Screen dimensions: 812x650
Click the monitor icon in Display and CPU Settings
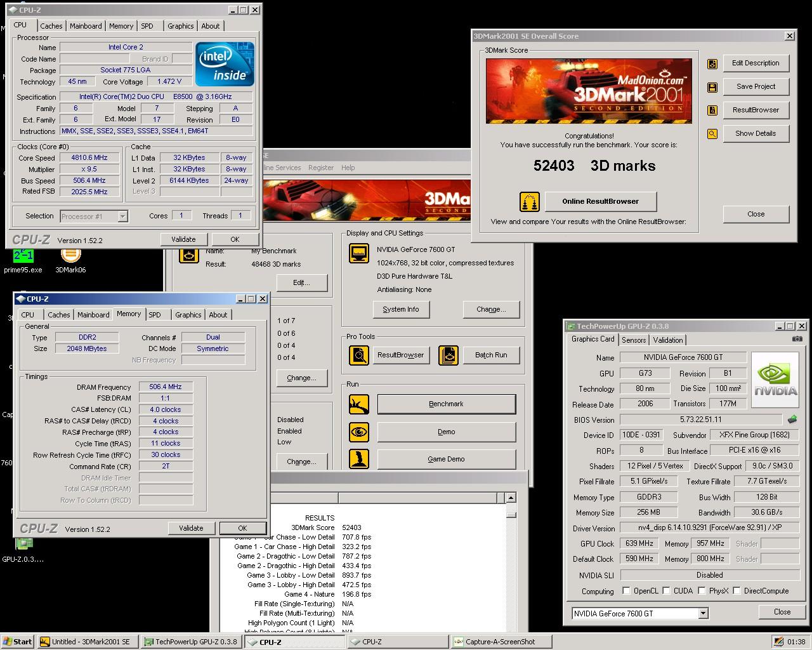point(359,253)
